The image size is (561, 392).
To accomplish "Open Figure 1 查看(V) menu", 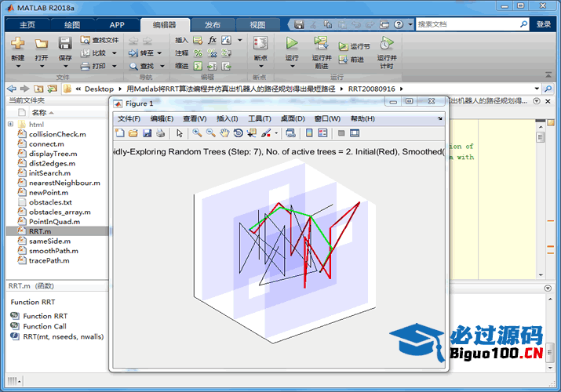I will pos(195,118).
